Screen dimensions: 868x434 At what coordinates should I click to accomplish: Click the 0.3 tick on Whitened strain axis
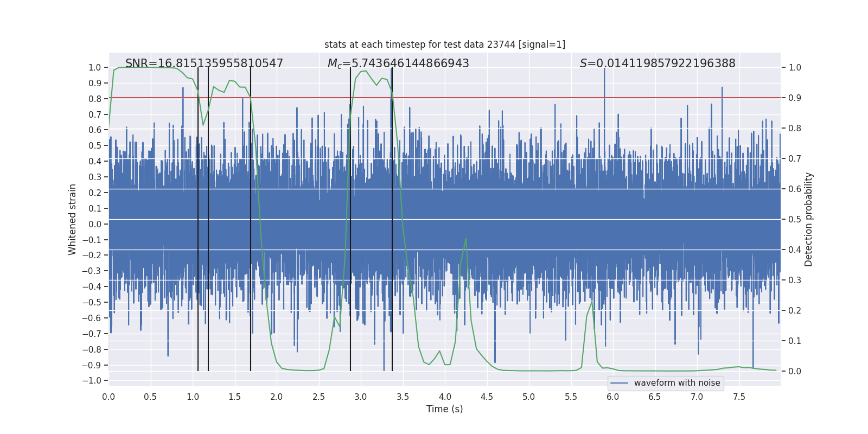pyautogui.click(x=95, y=177)
